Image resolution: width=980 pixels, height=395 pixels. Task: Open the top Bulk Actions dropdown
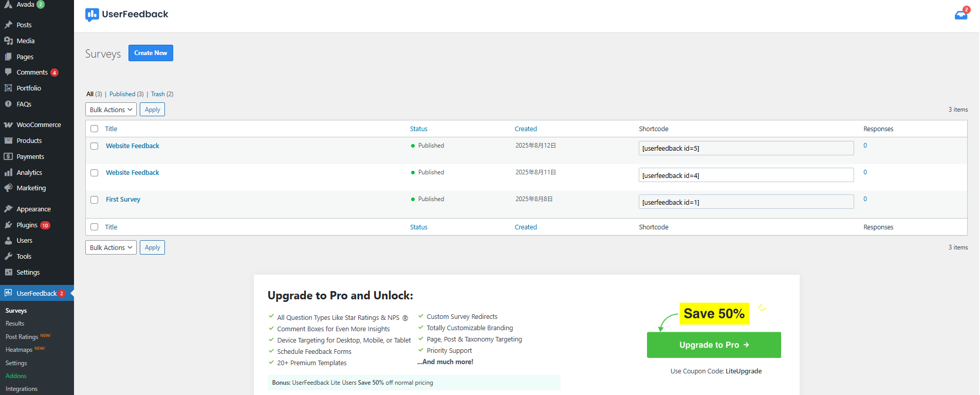110,110
